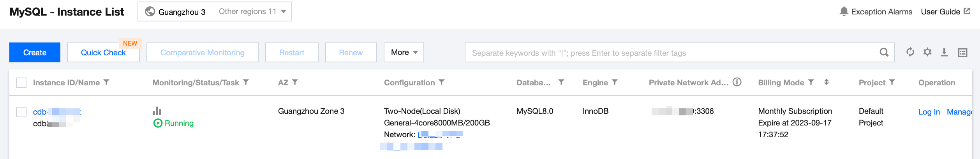The width and height of the screenshot is (980, 159).
Task: Filter by Instance ID/Name funnel icon
Action: click(x=106, y=82)
